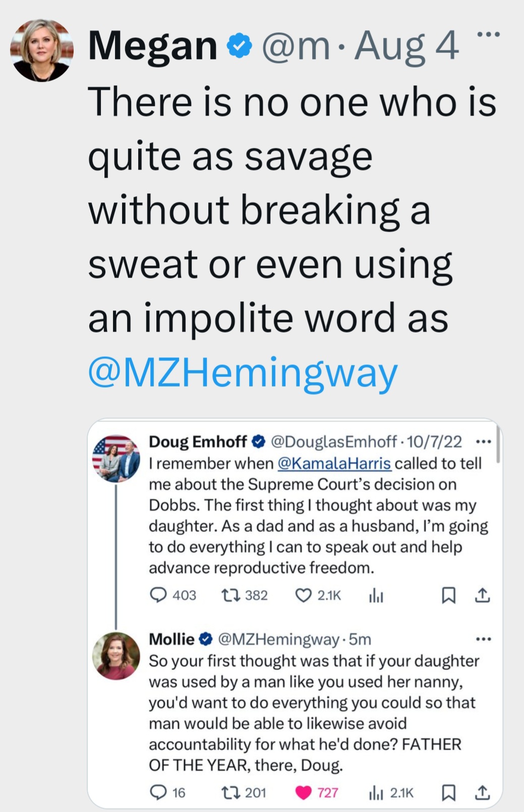Screen dimensions: 524x812
Task: Open more options on Megan's post
Action: tap(488, 34)
